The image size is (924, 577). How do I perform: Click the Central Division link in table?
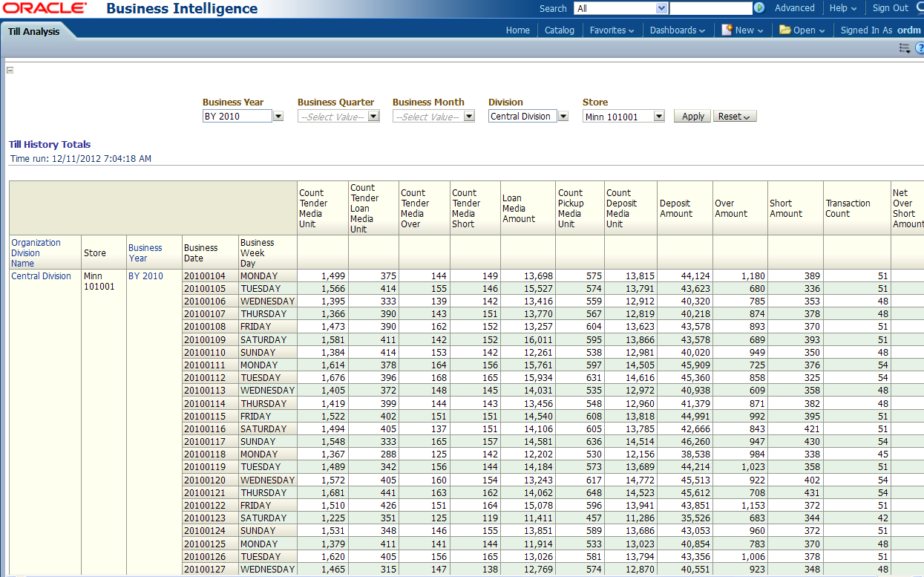[42, 276]
